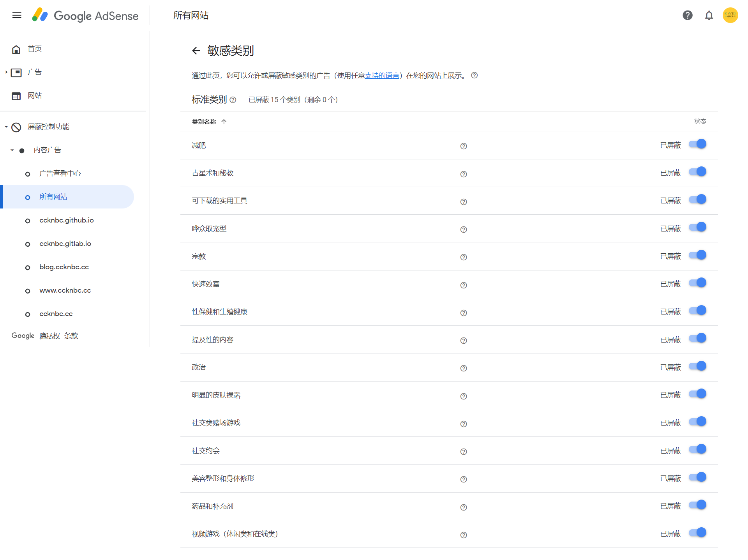Expand the 广告 sidebar item
This screenshot has width=748, height=560.
pyautogui.click(x=6, y=72)
